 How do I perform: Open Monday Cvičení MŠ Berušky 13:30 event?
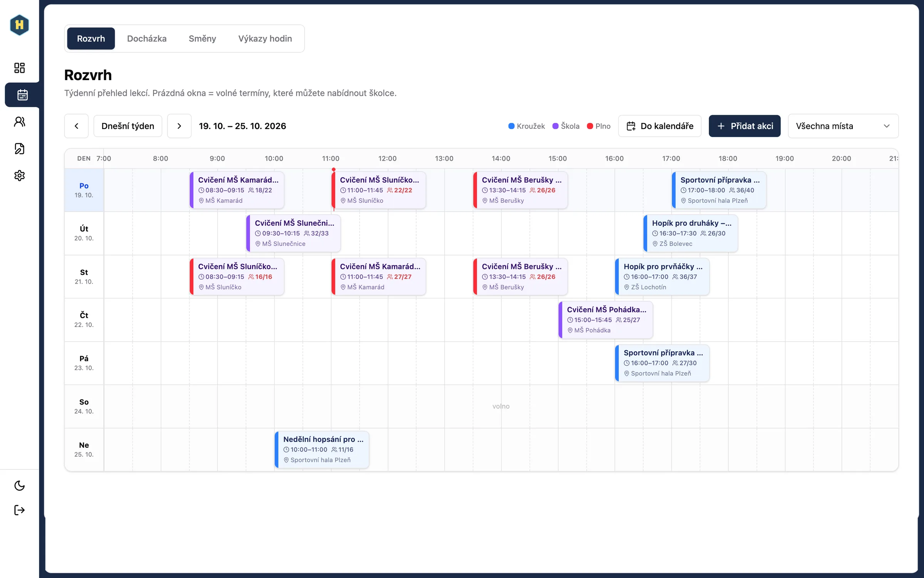[x=521, y=190]
